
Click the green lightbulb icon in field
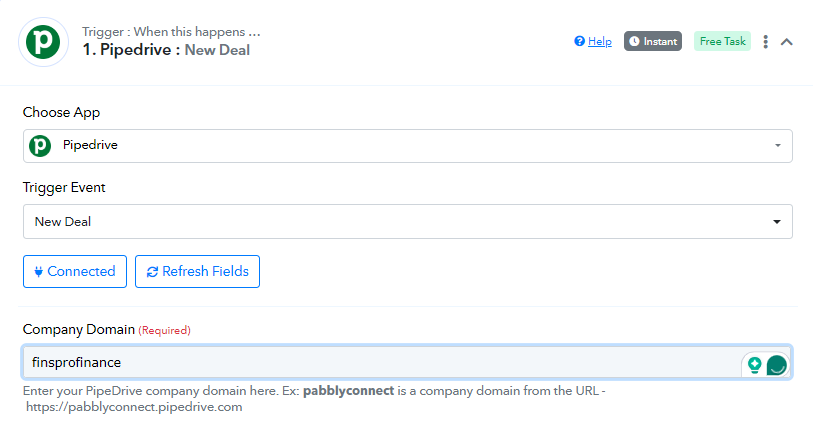click(754, 365)
